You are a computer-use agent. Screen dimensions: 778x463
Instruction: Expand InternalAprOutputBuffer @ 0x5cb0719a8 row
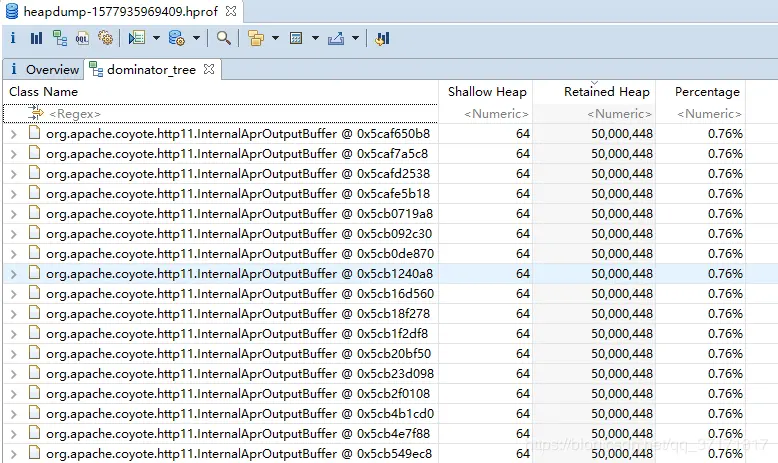pyautogui.click(x=14, y=214)
